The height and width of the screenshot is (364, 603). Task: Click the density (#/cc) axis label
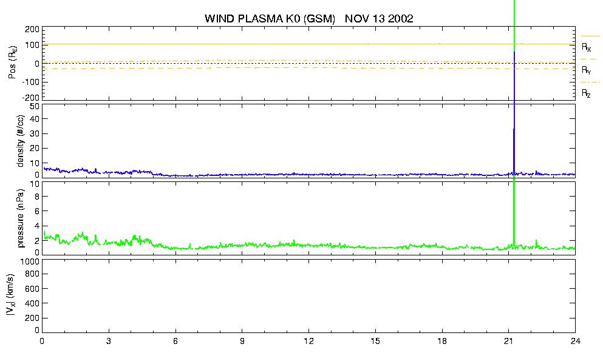(21, 141)
